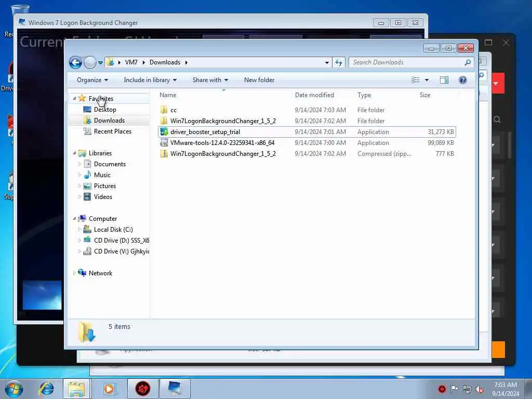
Task: Open the Organize menu
Action: [92, 80]
